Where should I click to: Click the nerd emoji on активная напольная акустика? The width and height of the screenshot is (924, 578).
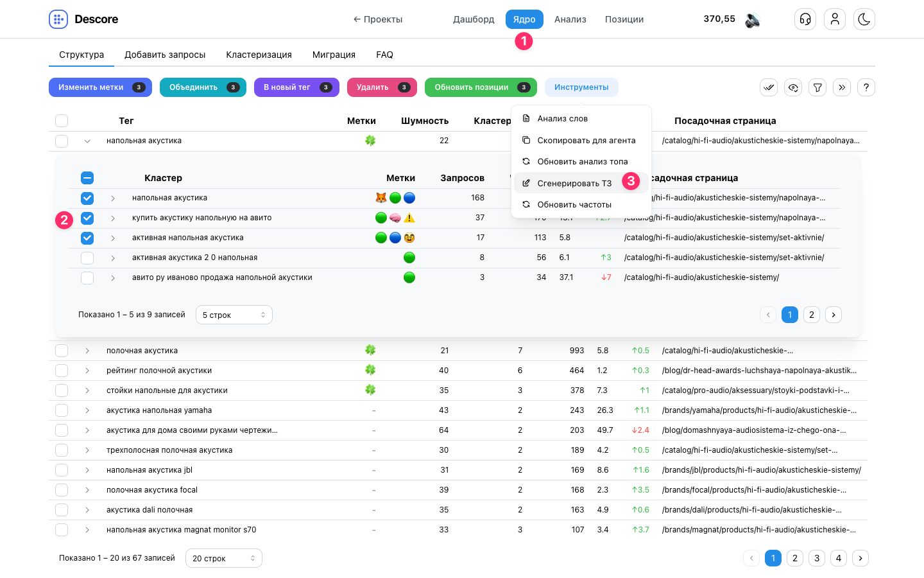click(409, 238)
